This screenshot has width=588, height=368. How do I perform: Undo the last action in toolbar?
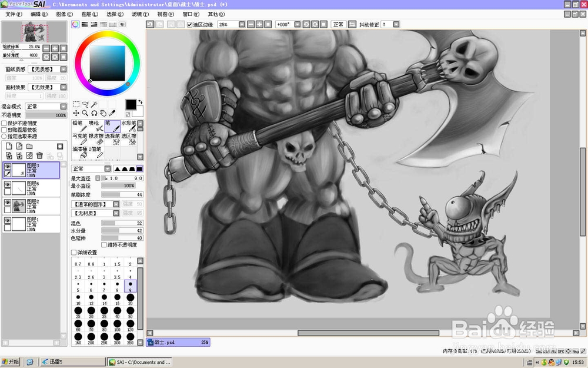pyautogui.click(x=150, y=24)
